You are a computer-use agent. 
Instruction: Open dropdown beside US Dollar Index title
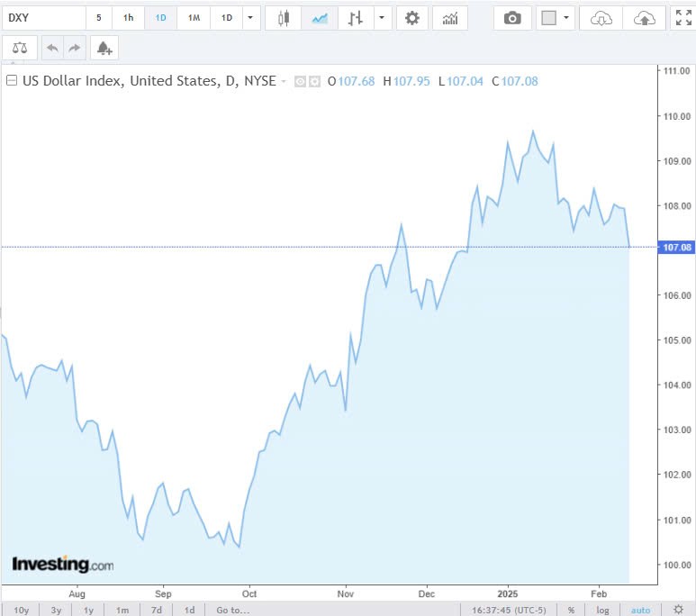284,81
